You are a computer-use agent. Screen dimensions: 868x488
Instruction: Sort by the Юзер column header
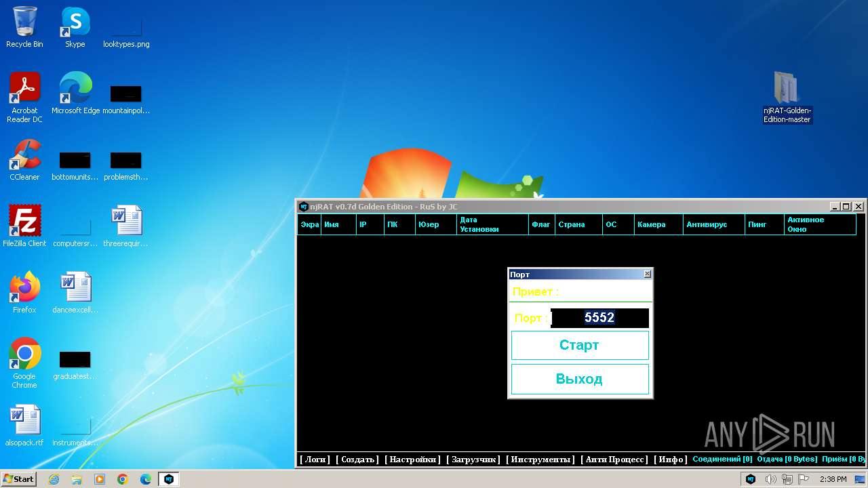435,224
